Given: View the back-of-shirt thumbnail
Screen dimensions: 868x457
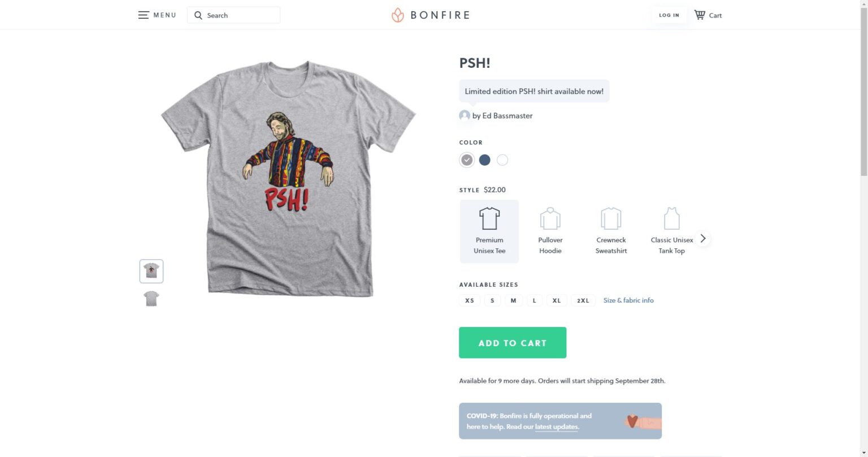Looking at the screenshot, I should pyautogui.click(x=151, y=298).
